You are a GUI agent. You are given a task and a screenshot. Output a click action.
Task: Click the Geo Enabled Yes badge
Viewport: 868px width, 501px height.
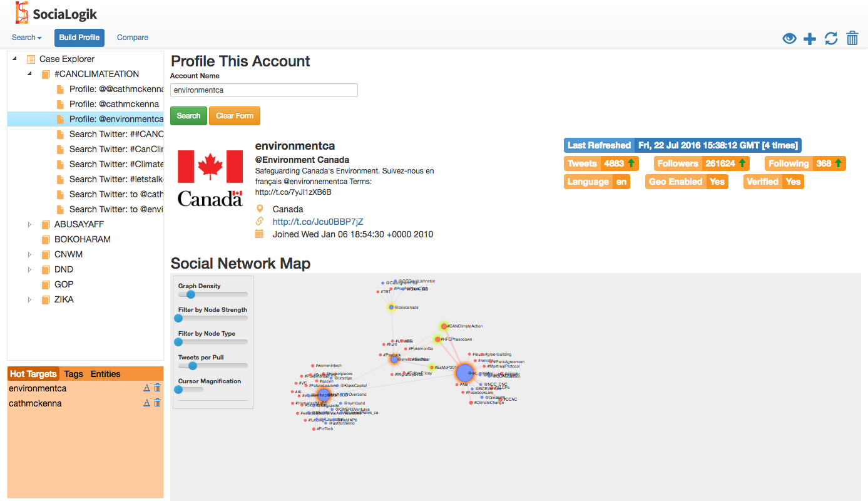(x=687, y=182)
